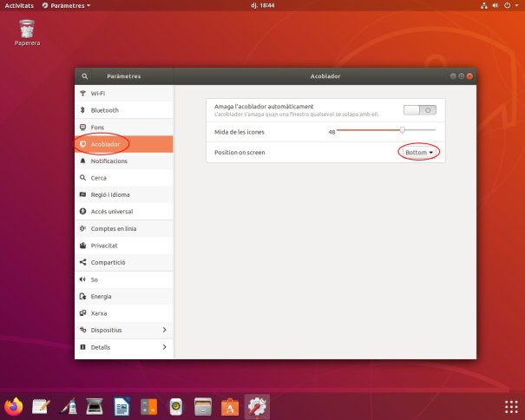
Task: Close the Paràmetres settings window
Action: [x=469, y=76]
